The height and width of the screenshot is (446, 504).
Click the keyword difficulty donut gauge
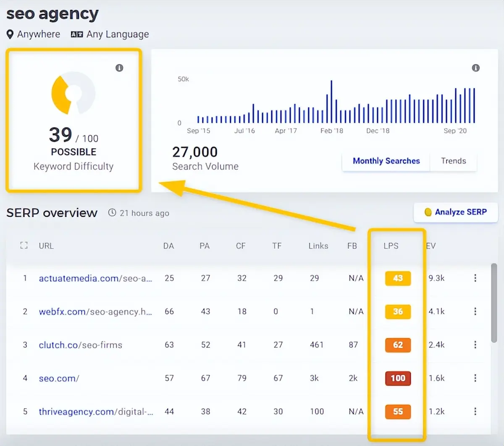tap(73, 93)
